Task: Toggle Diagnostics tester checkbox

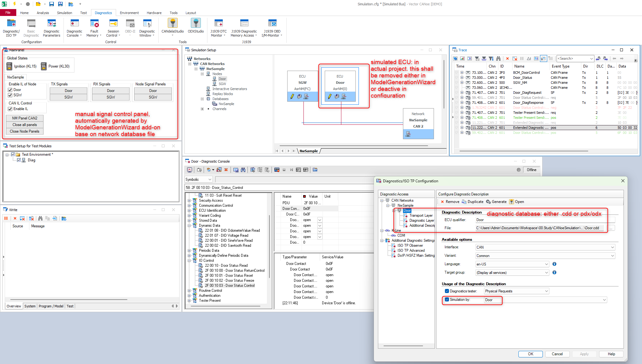Action: click(x=447, y=291)
